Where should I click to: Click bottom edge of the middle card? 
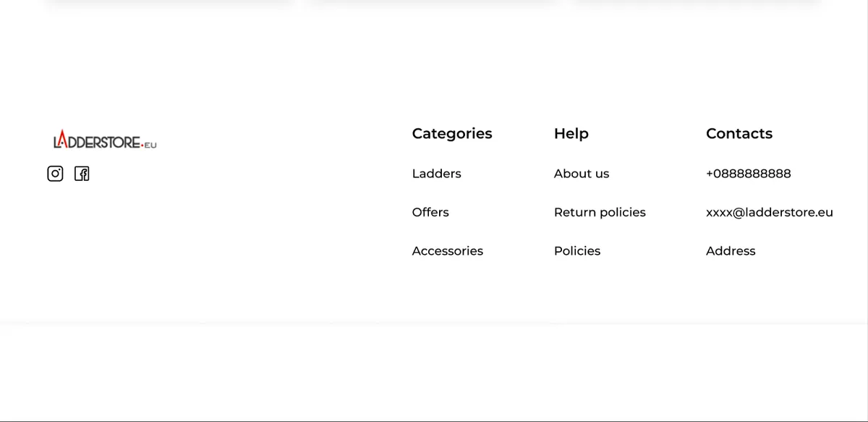(x=433, y=1)
